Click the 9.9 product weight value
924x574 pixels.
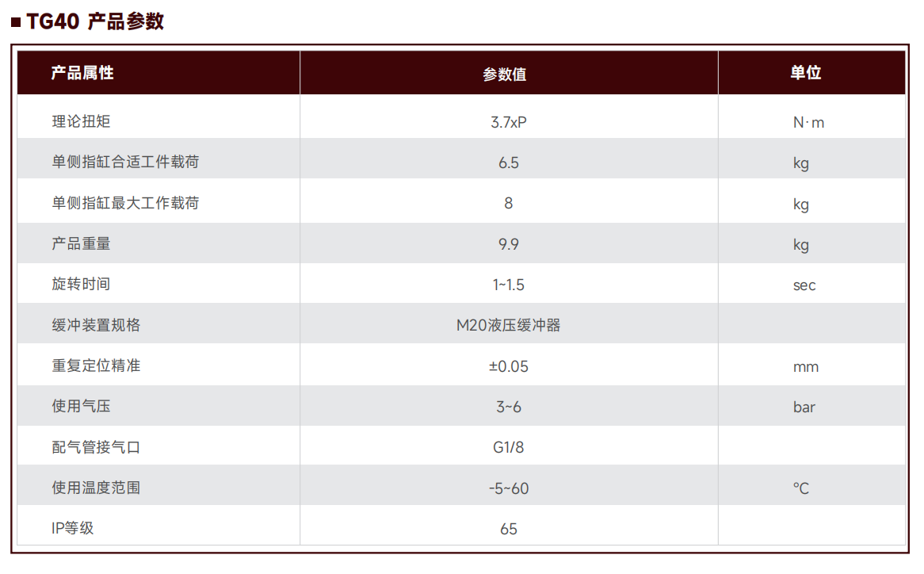(509, 244)
